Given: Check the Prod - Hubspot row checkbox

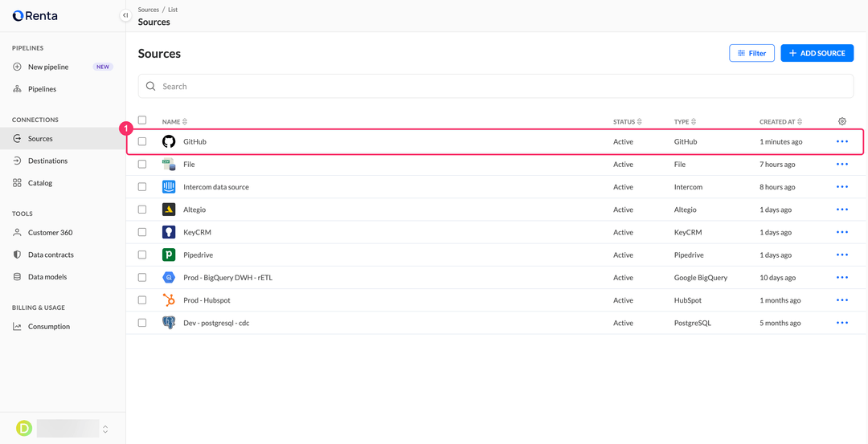Looking at the screenshot, I should [142, 300].
